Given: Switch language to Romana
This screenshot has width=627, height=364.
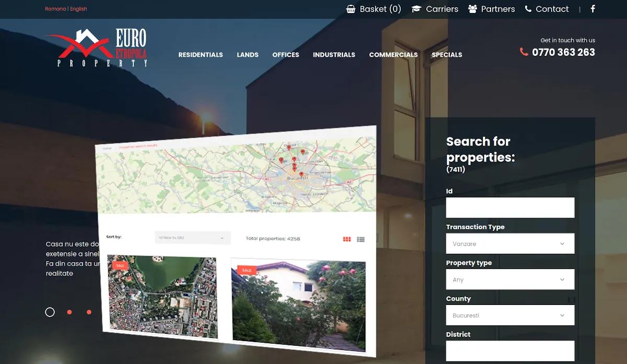Looking at the screenshot, I should tap(55, 9).
